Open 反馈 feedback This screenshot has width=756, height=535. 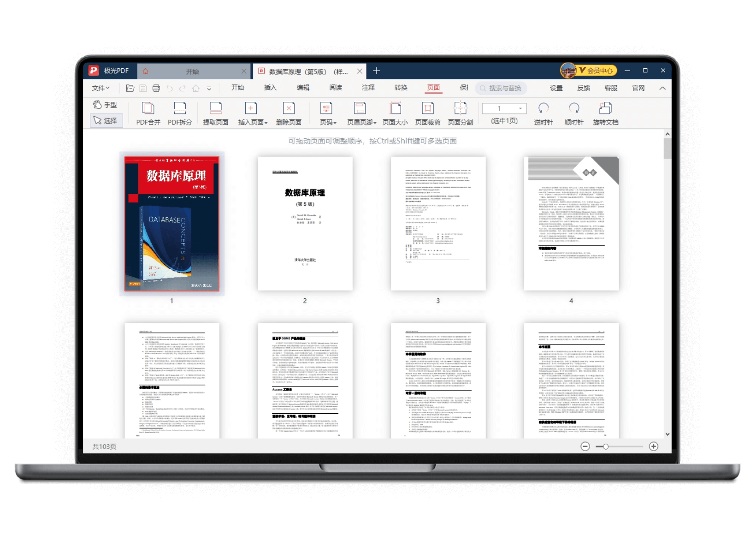[x=584, y=88]
